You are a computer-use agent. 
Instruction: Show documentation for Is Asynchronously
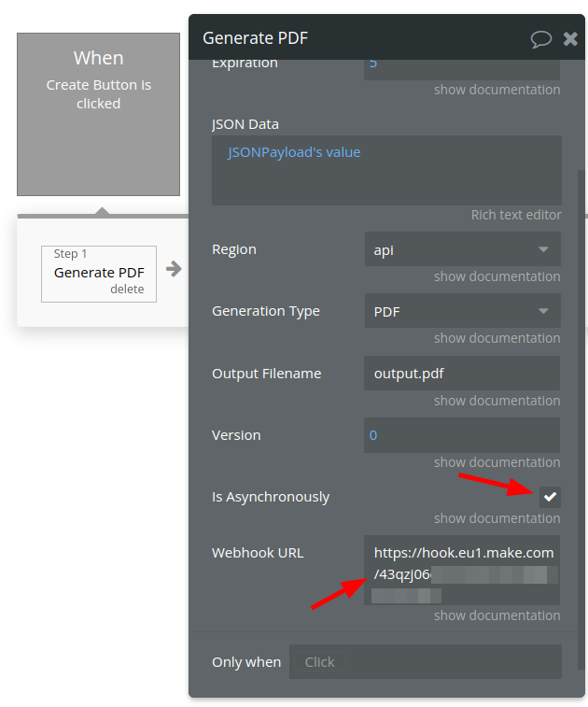pyautogui.click(x=497, y=518)
